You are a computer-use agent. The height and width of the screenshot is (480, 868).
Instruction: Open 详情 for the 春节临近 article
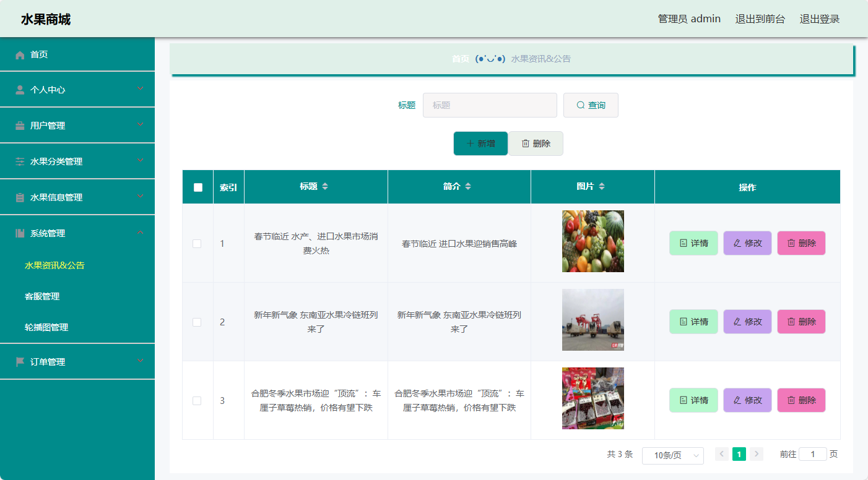pyautogui.click(x=693, y=243)
